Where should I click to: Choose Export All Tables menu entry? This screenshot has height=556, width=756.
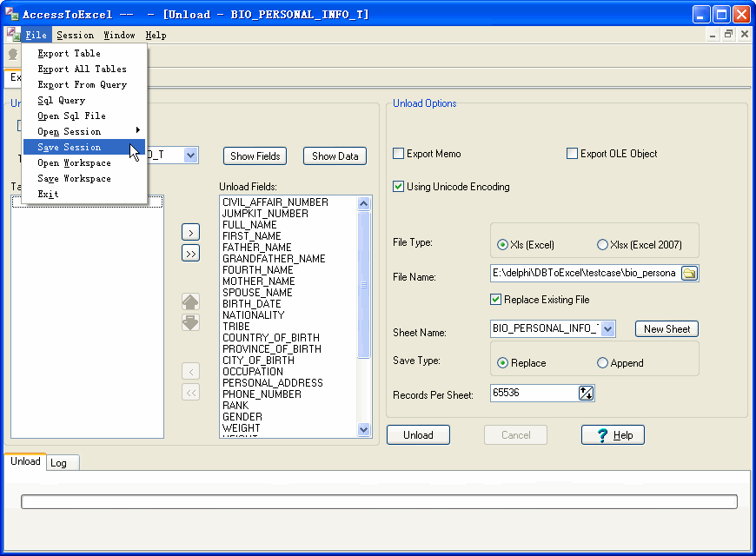(84, 69)
